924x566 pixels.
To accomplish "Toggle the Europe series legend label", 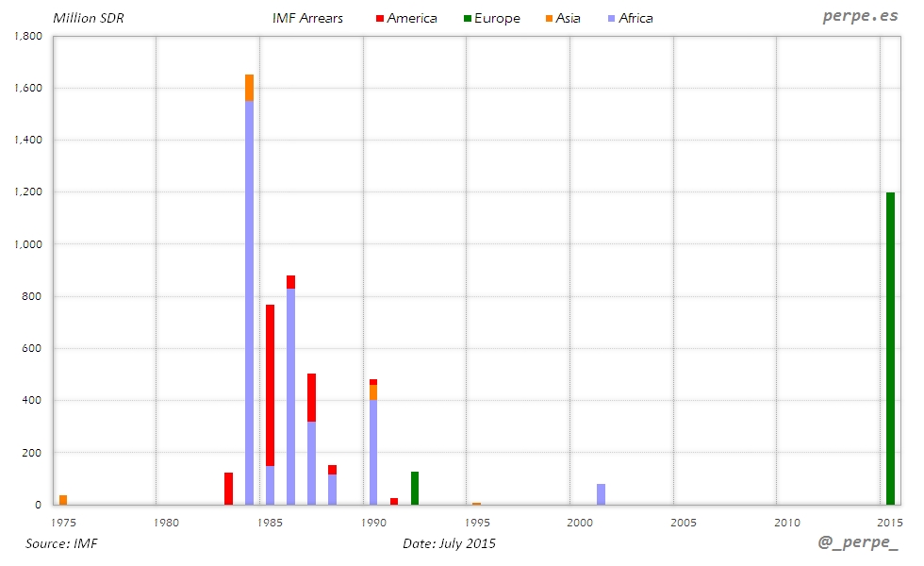I will click(497, 19).
